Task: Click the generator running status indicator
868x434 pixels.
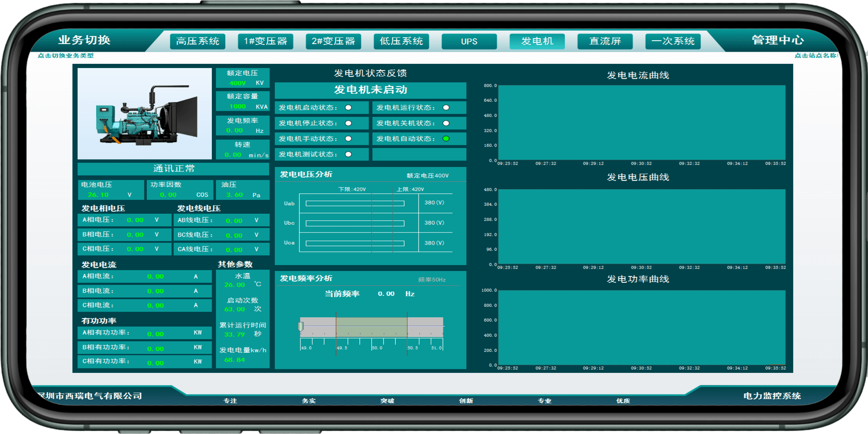Action: pos(446,107)
